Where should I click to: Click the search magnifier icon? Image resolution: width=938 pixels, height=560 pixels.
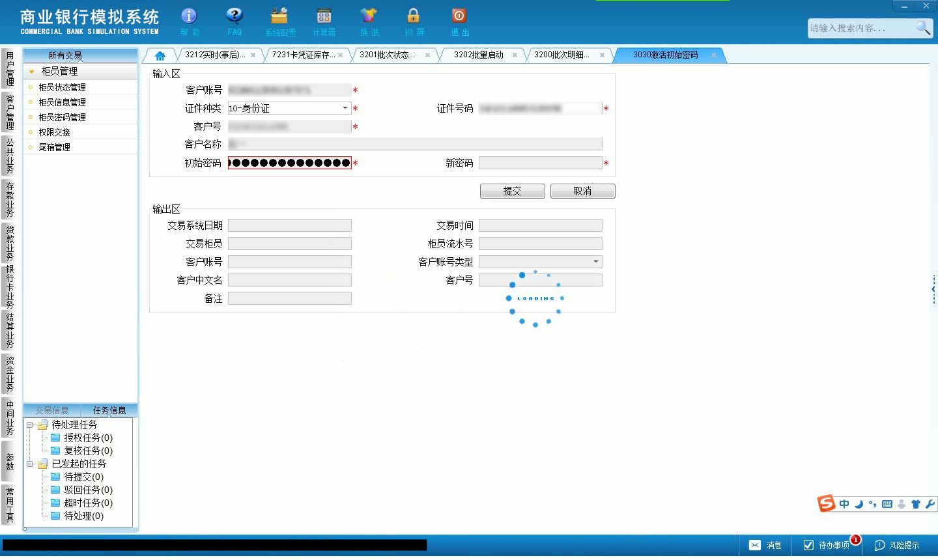pyautogui.click(x=923, y=27)
